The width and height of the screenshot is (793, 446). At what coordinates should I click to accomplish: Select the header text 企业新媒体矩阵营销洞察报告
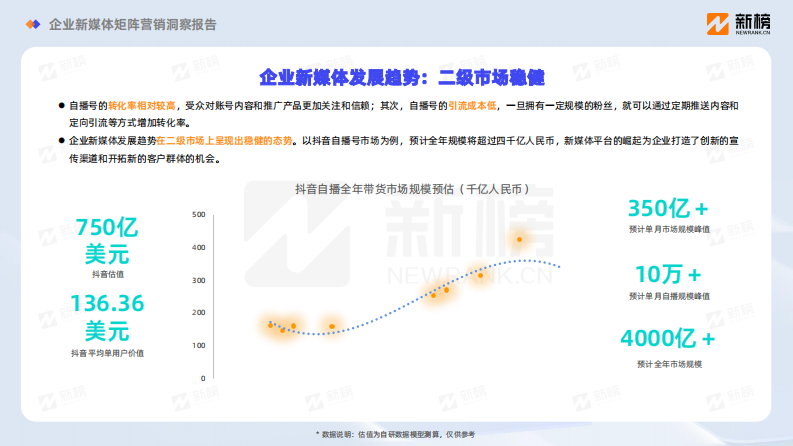click(x=133, y=24)
